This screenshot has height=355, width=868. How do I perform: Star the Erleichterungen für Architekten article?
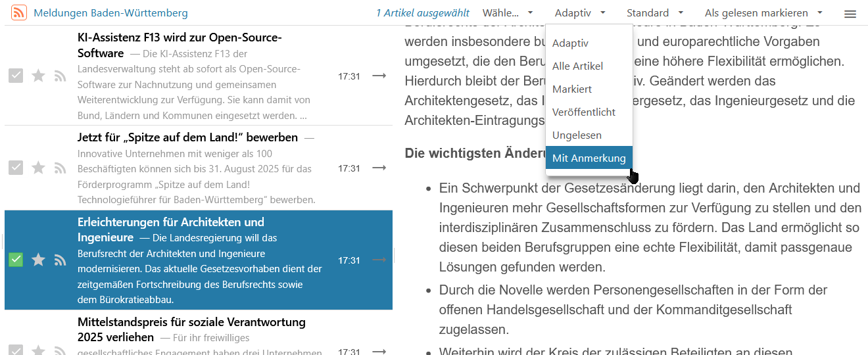38,260
